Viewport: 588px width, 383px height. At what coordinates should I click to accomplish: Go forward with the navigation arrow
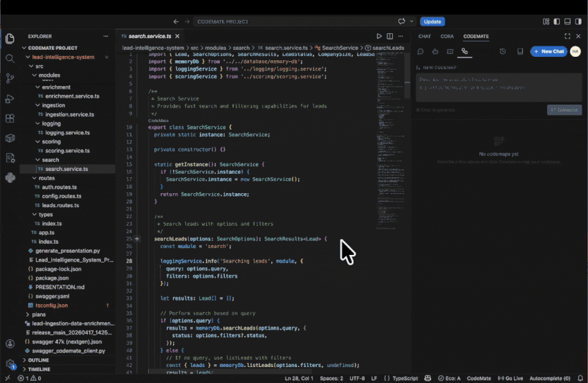(x=187, y=21)
